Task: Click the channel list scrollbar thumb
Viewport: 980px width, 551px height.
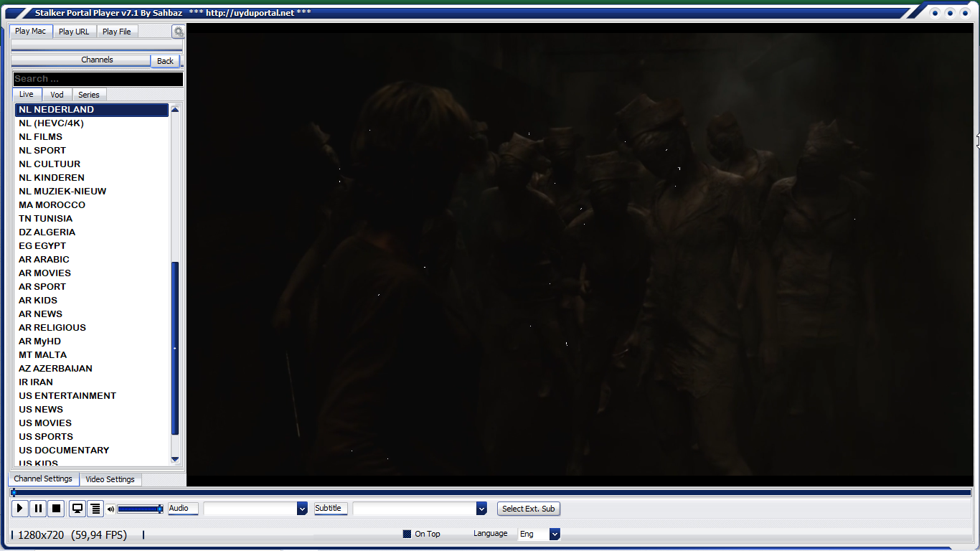Action: [175, 349]
